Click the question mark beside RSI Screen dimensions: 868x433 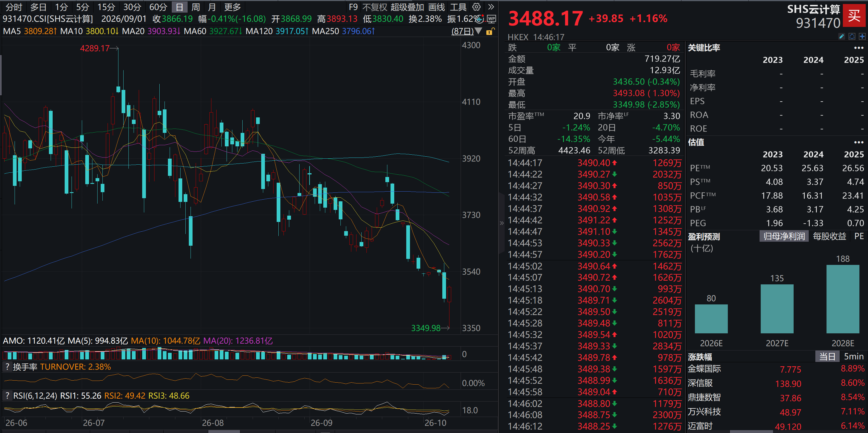(x=7, y=395)
